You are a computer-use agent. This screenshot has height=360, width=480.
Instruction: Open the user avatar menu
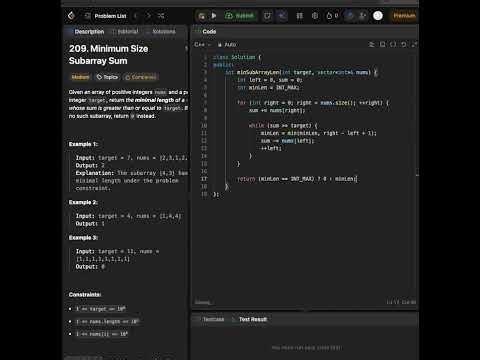378,16
